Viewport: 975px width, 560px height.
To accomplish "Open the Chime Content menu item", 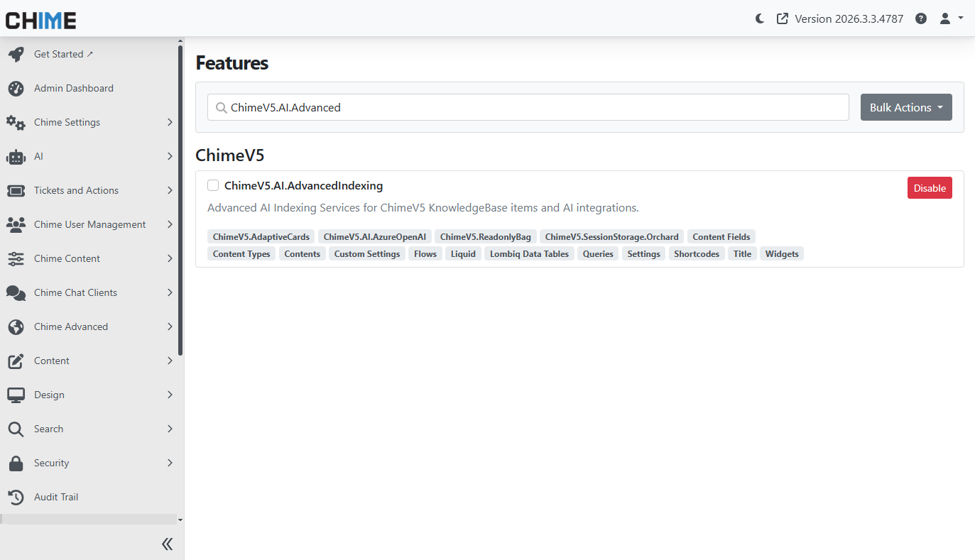I will [x=67, y=259].
